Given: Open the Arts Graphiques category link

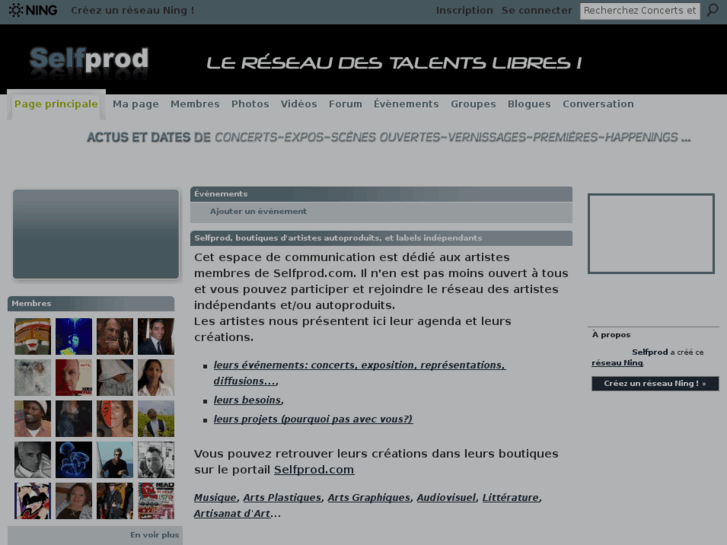Looking at the screenshot, I should pyautogui.click(x=369, y=498).
